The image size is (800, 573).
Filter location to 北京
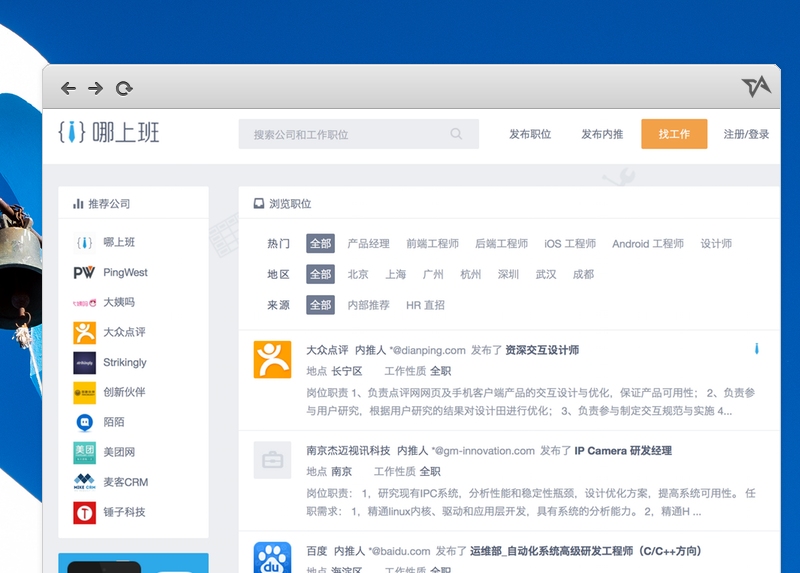tap(358, 275)
